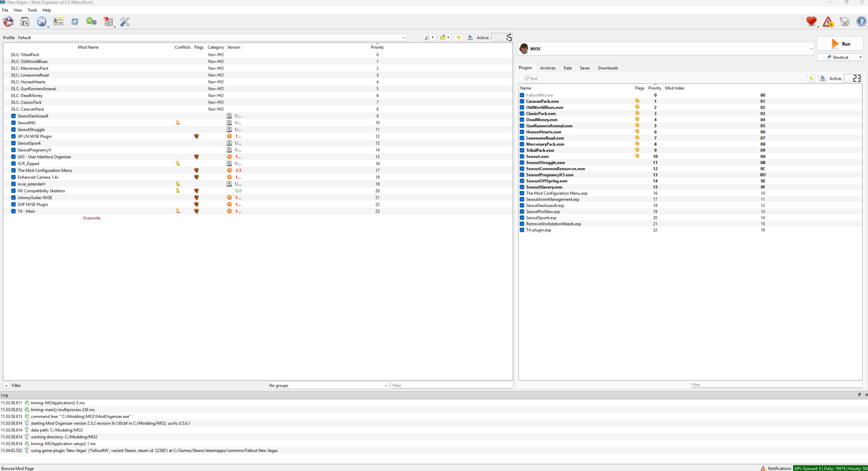Open Executables editor gears icon
Screen dimensions: 868x471
91,21
